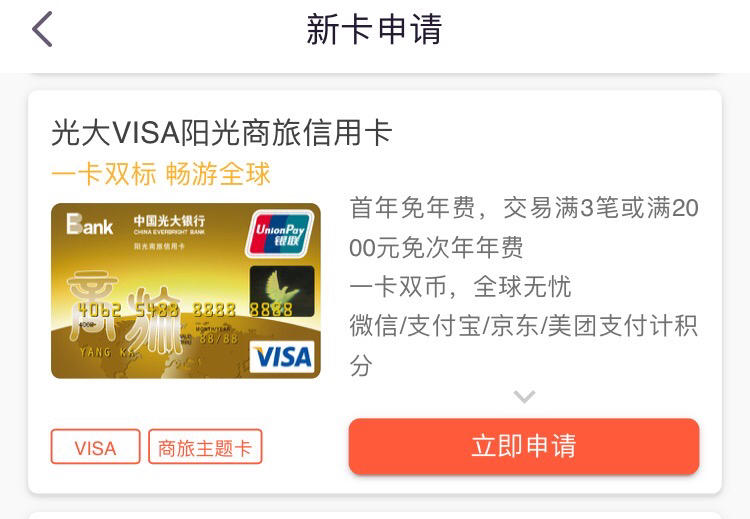750x519 pixels.
Task: Tap the next card panel at bottom
Action: click(375, 515)
